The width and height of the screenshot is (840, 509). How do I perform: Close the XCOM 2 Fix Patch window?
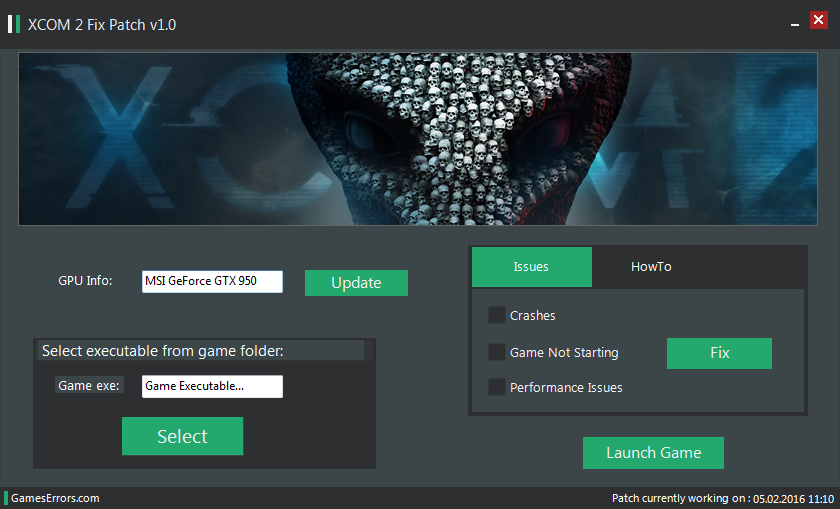818,20
